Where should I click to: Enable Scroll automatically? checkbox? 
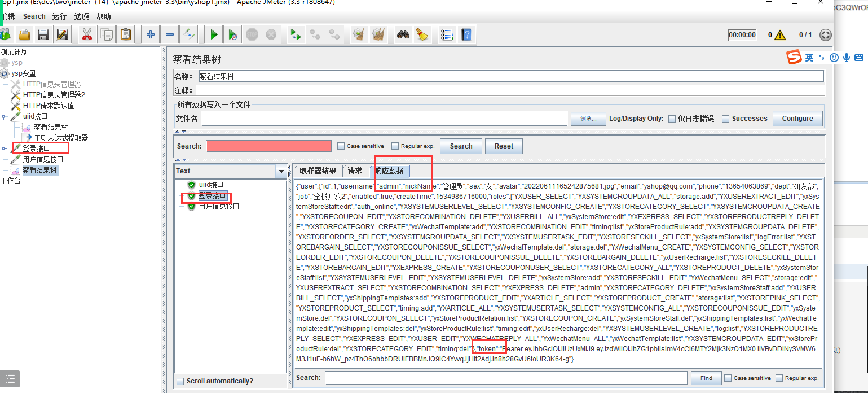point(180,381)
